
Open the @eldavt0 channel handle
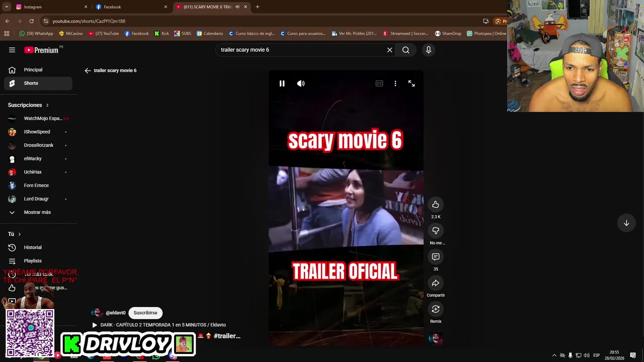click(116, 313)
